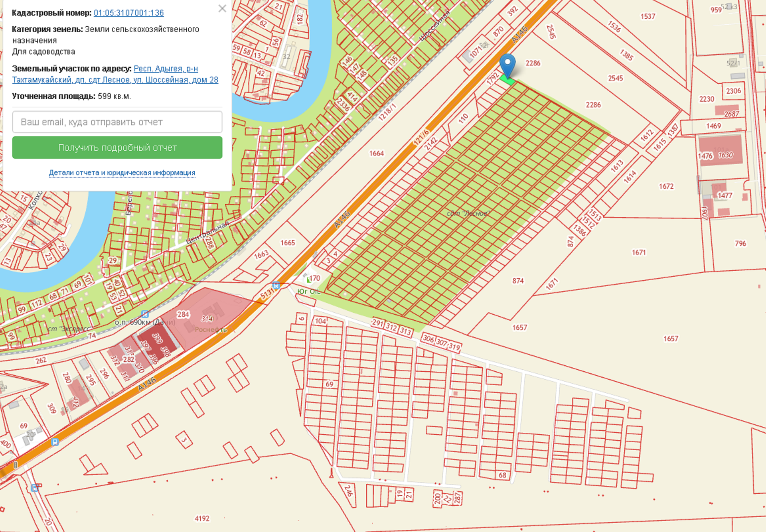
Task: Close the cadastral info popup
Action: pos(222,8)
